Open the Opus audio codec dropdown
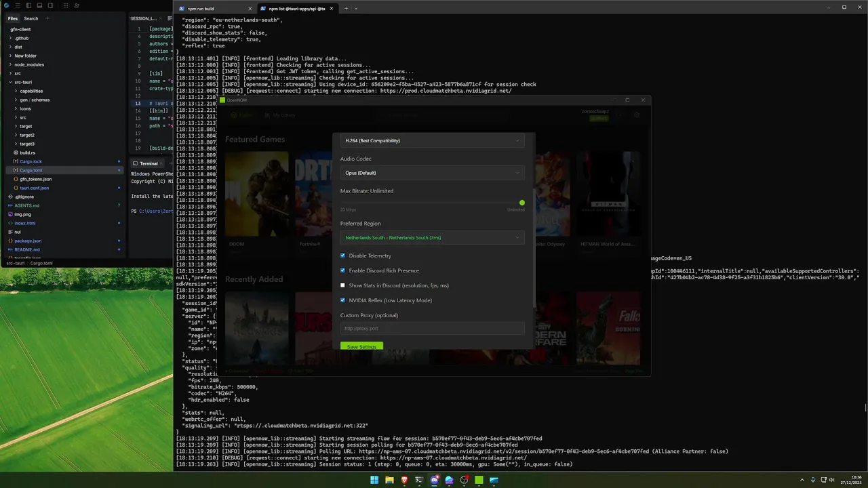868x488 pixels. (433, 173)
